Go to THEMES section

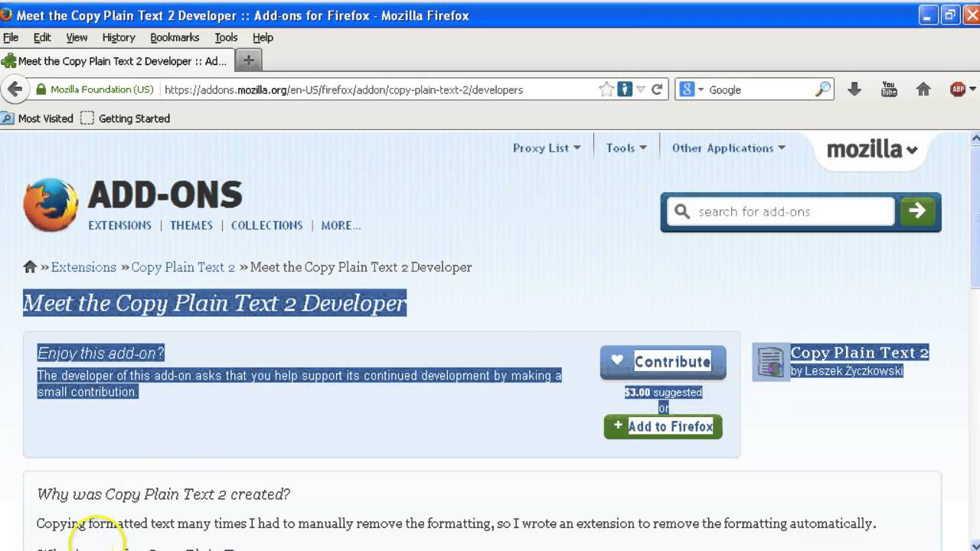pyautogui.click(x=191, y=225)
